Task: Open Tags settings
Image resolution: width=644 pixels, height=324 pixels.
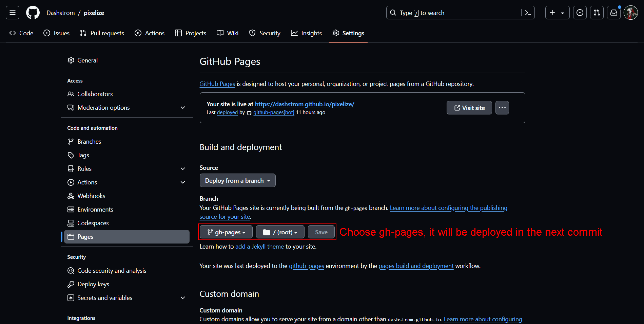Action: 127,155
